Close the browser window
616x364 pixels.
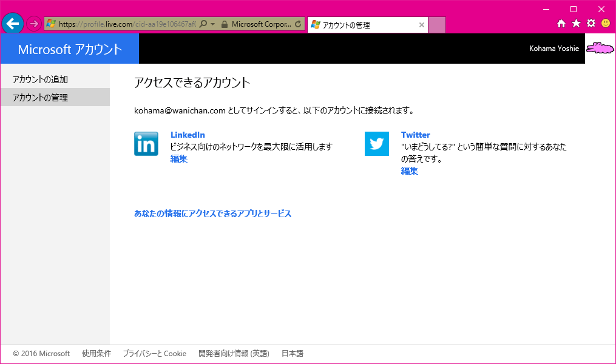point(601,9)
